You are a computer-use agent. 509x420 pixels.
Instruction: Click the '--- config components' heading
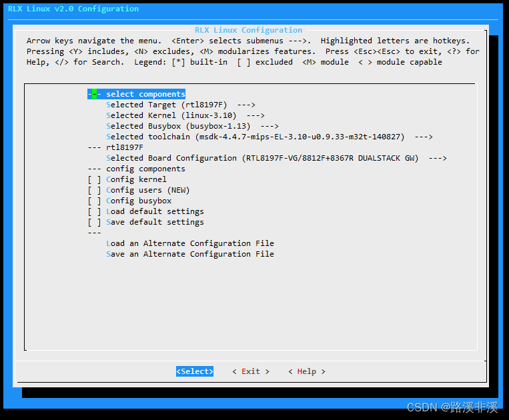[x=136, y=169]
